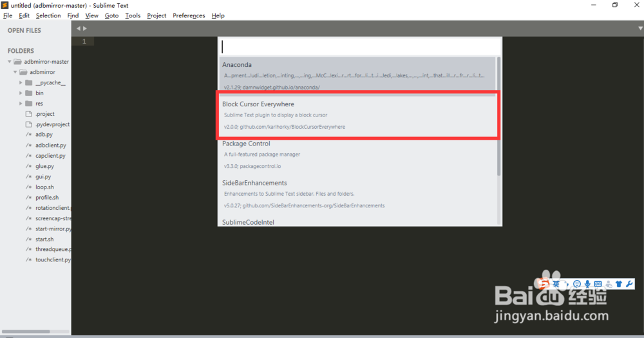Open the screencap-stre file in sidebar

53,218
